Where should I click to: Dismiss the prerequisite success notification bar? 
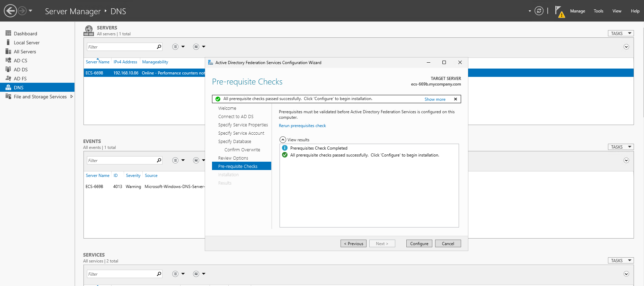click(456, 99)
